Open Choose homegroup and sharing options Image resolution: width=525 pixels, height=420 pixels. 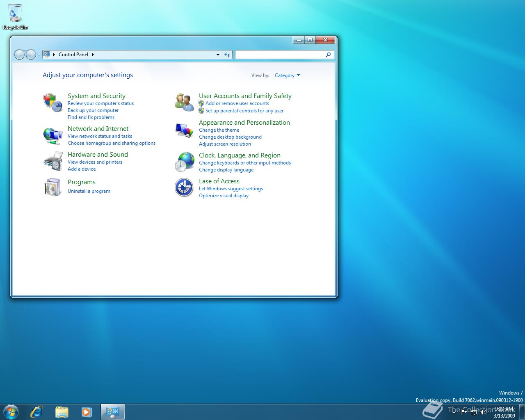tap(112, 143)
